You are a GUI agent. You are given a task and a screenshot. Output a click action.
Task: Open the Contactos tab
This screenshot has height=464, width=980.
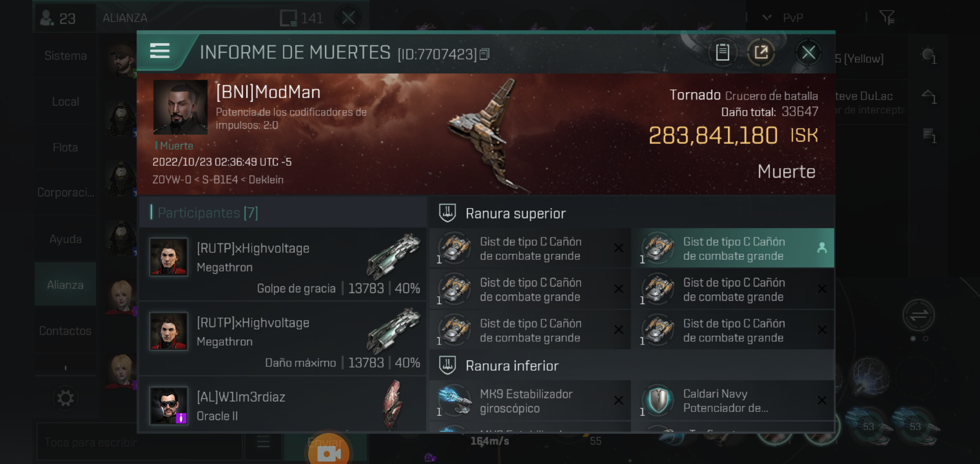[x=65, y=330]
